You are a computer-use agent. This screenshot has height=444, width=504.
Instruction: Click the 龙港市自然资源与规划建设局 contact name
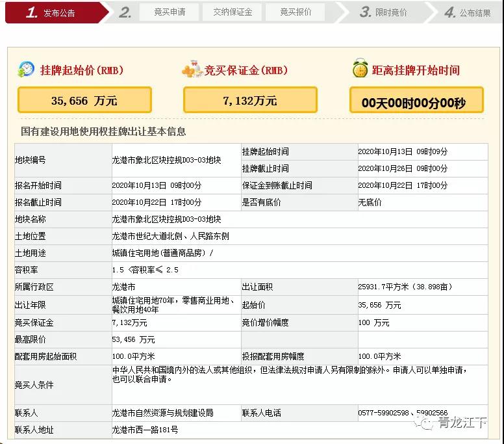coord(162,413)
